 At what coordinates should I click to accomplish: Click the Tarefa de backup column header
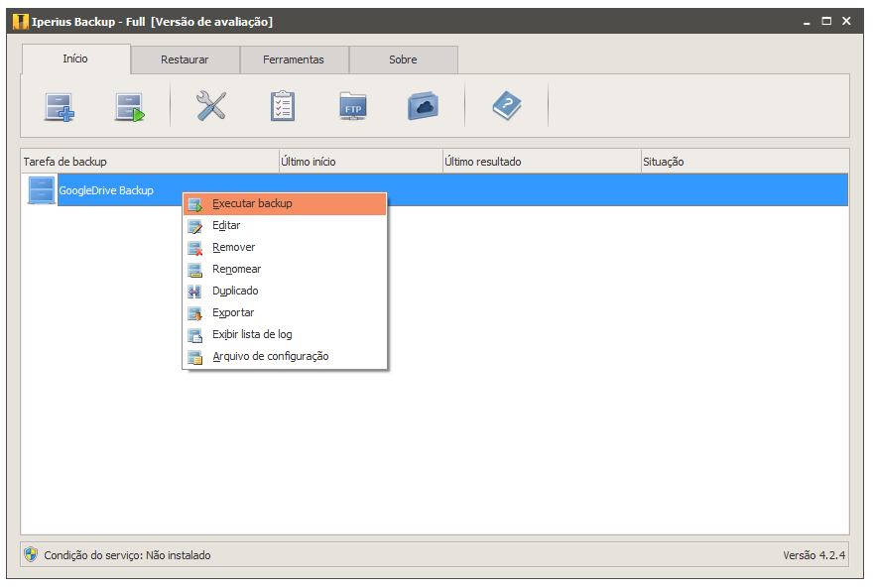[x=150, y=162]
